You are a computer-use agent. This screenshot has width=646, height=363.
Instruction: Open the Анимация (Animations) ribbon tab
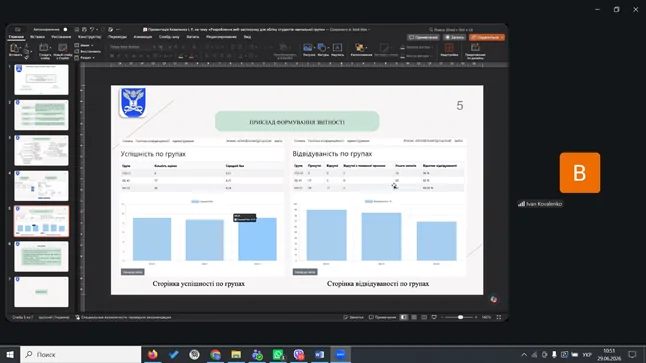click(143, 37)
